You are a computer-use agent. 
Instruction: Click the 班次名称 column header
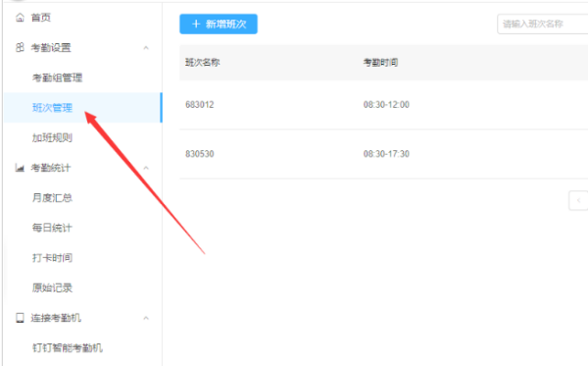pos(203,63)
